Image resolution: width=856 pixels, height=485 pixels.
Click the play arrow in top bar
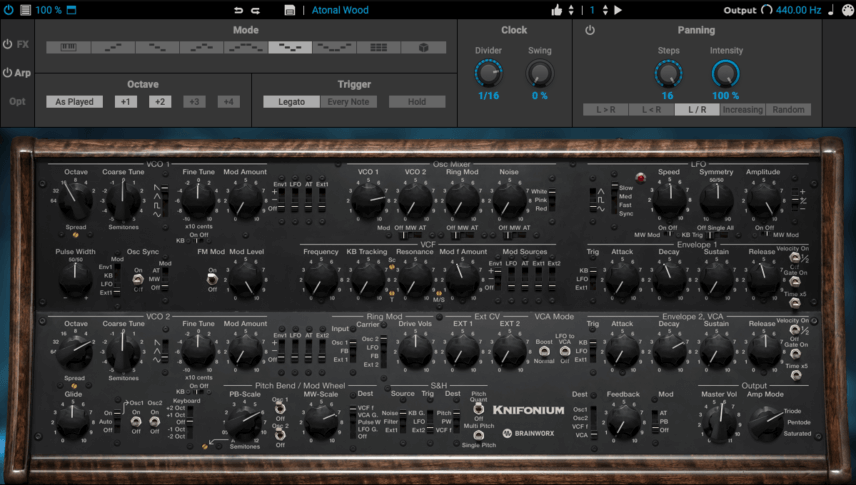pyautogui.click(x=618, y=10)
